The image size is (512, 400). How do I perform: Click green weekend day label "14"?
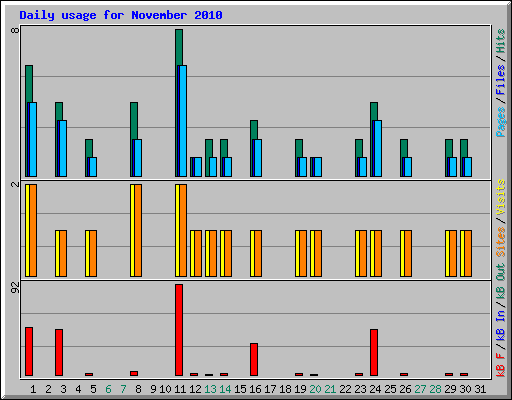point(225,389)
